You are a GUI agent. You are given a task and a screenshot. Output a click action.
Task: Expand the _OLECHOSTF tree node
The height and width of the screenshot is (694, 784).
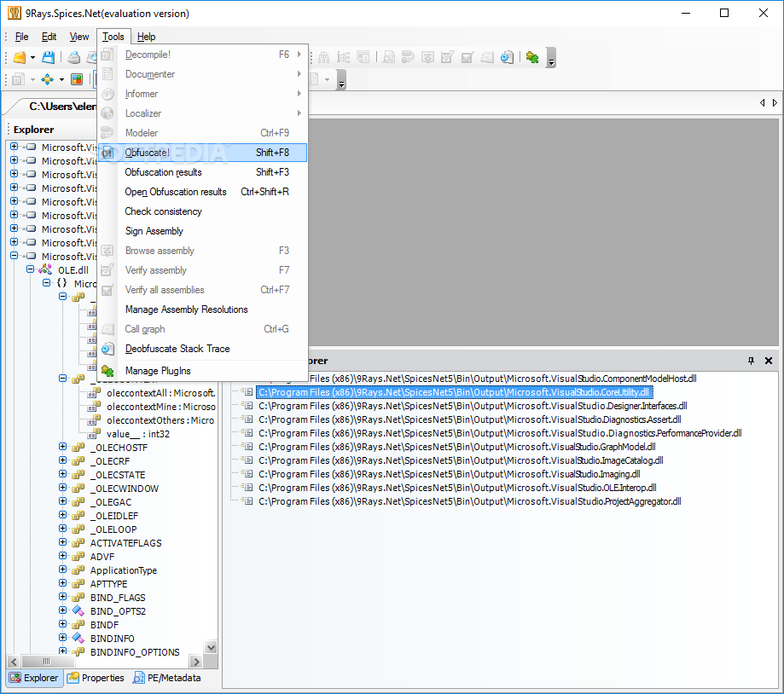point(62,447)
